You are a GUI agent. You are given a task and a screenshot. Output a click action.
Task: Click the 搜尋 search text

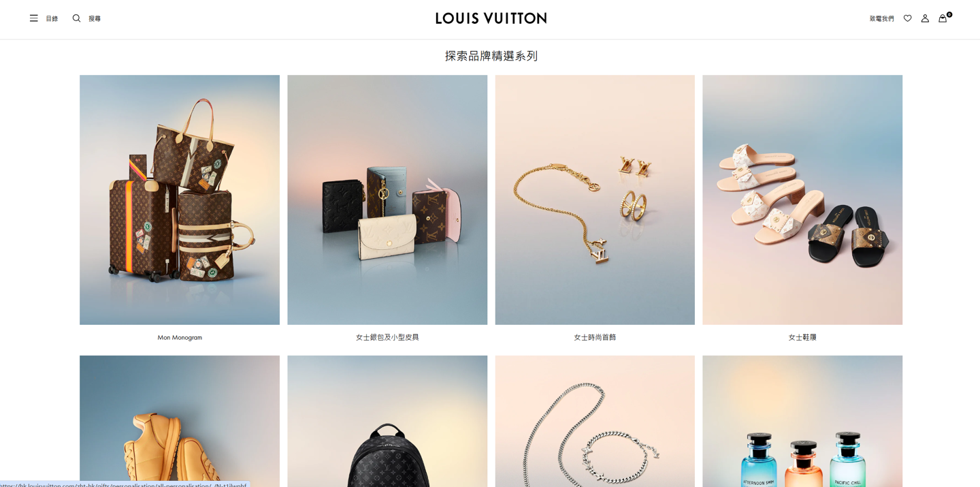[x=95, y=19]
